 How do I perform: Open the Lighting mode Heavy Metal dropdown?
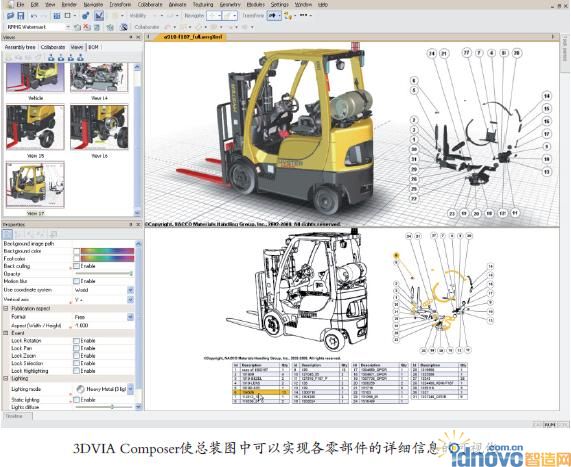(x=130, y=389)
